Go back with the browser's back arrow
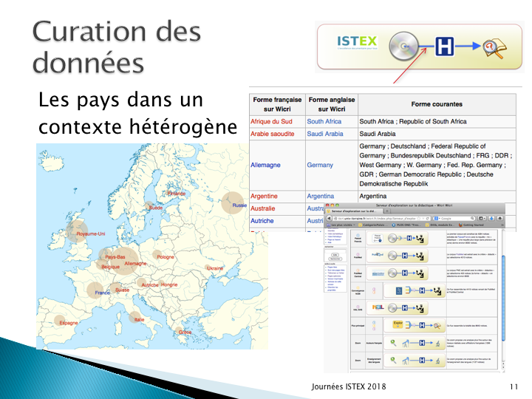This screenshot has height=399, width=532. [x=329, y=218]
